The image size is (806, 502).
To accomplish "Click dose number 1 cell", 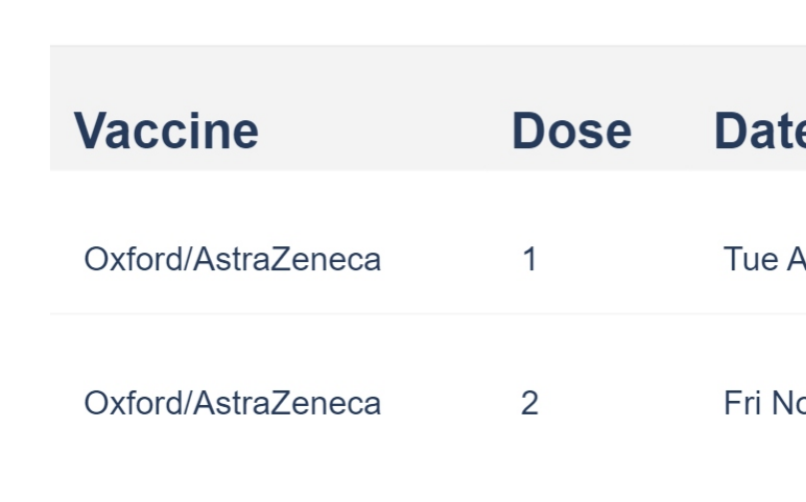I will point(530,260).
